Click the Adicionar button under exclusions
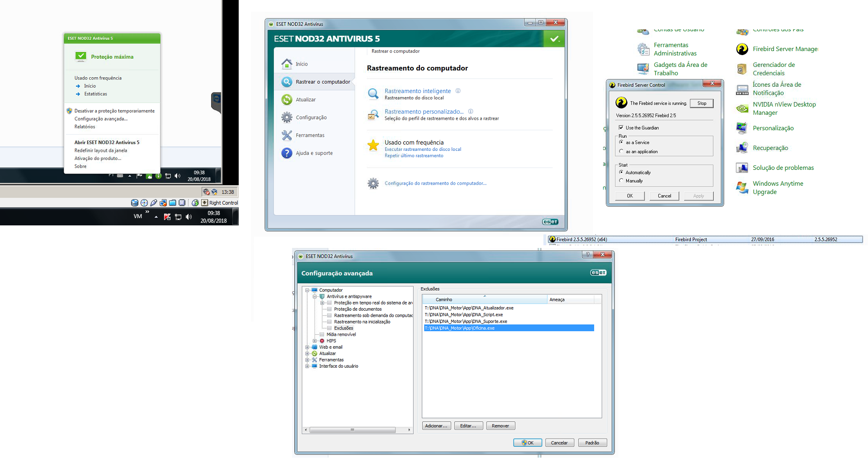Screen dimensions: 868x458 [x=436, y=426]
